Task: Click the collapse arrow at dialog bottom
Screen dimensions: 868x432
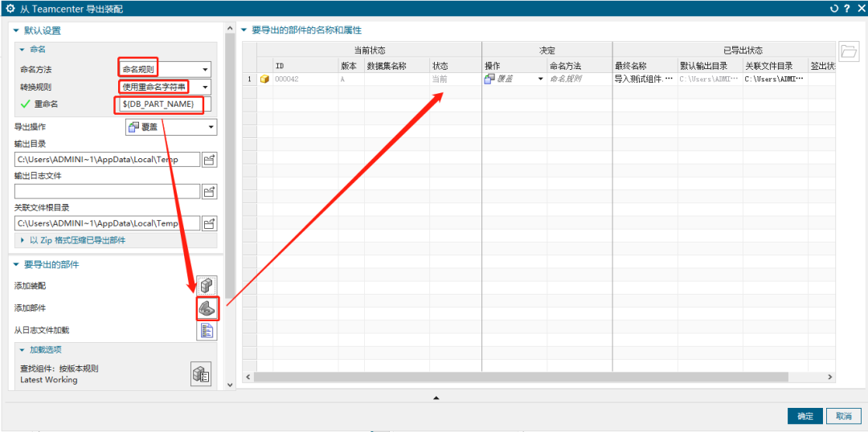Action: 436,397
